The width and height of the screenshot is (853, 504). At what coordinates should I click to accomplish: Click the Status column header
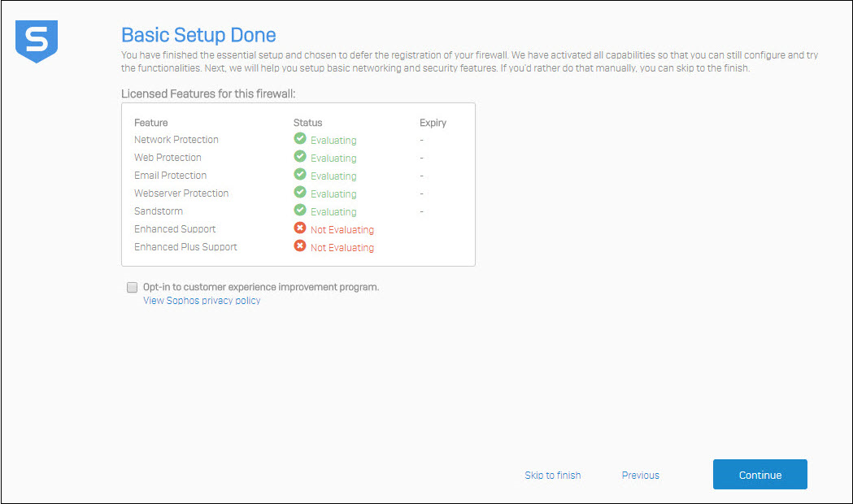(x=308, y=123)
